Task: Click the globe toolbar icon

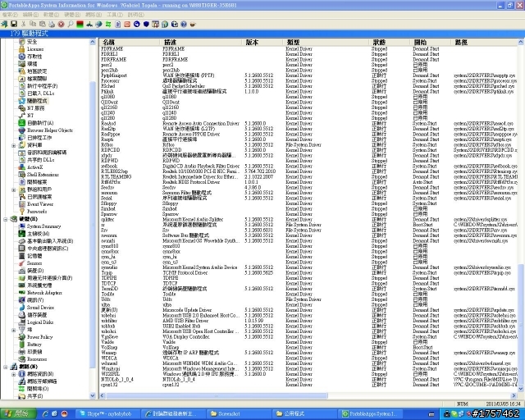Action: (x=98, y=24)
